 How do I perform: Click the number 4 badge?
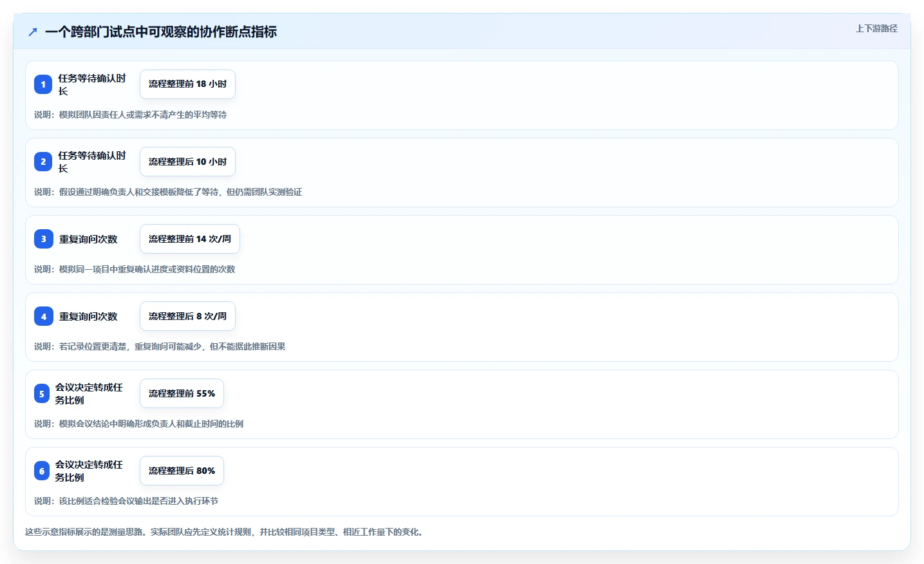tap(43, 316)
